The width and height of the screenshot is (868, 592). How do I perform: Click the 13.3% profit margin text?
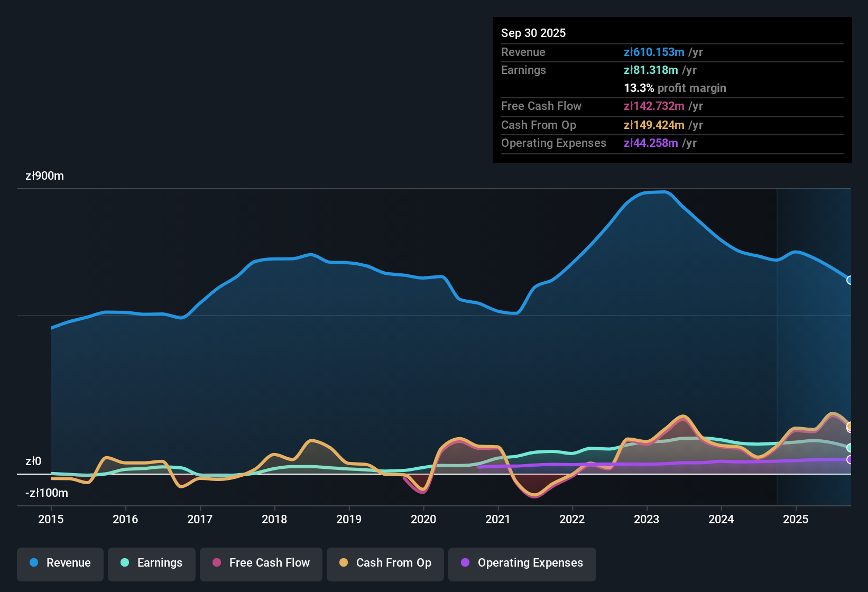(675, 88)
